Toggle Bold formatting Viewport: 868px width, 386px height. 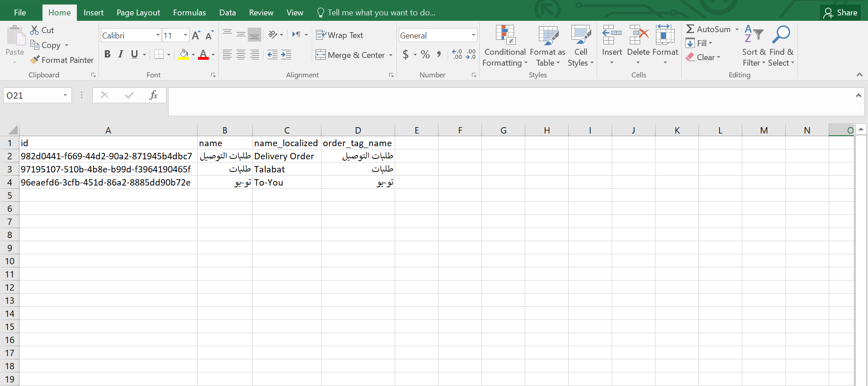click(107, 54)
